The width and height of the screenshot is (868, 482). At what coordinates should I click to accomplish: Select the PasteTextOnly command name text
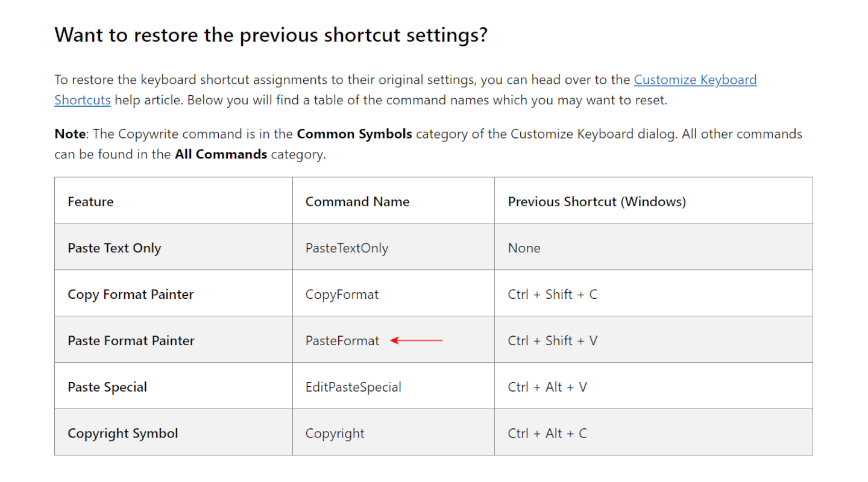click(347, 248)
